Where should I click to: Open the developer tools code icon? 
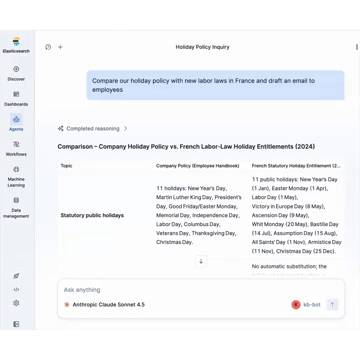click(16, 290)
